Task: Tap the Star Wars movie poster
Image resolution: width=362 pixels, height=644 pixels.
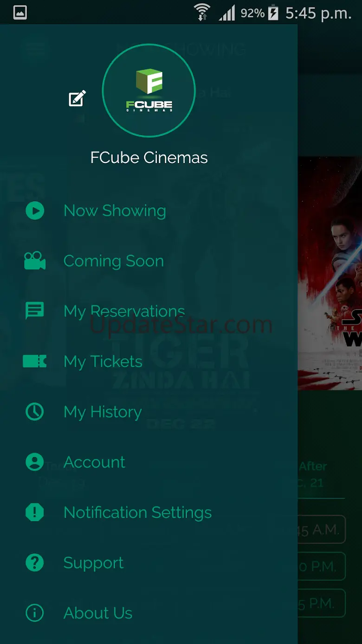Action: [330, 273]
